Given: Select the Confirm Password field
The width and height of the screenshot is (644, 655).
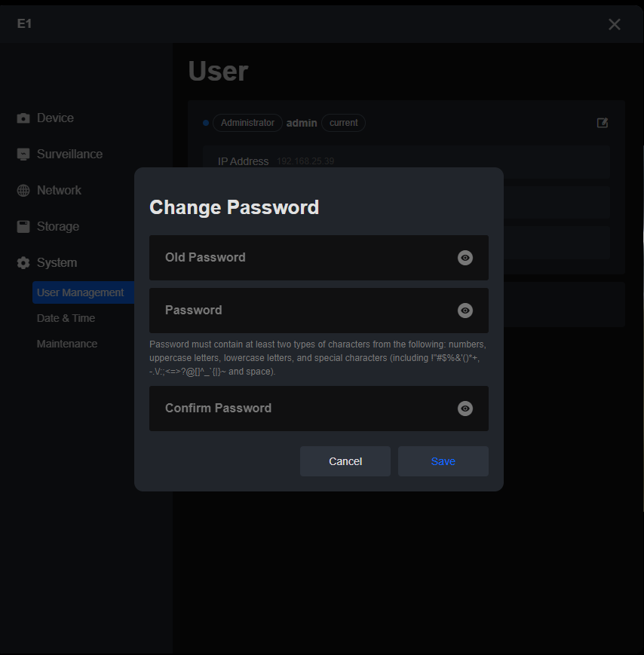Looking at the screenshot, I should [318, 408].
